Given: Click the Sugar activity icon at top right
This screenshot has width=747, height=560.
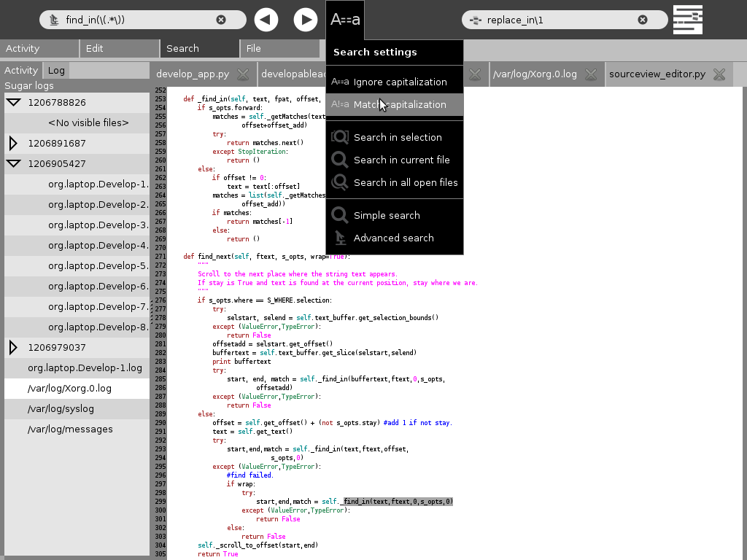Looking at the screenshot, I should pyautogui.click(x=687, y=20).
